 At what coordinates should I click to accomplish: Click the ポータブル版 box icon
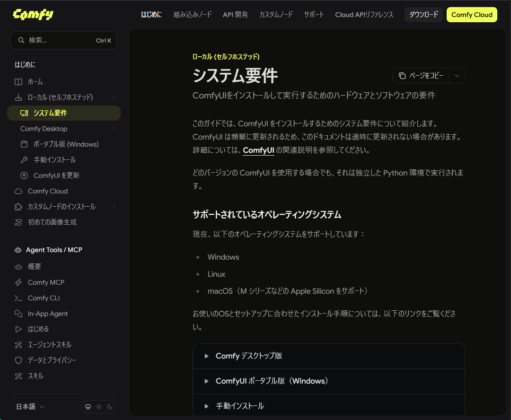(24, 144)
